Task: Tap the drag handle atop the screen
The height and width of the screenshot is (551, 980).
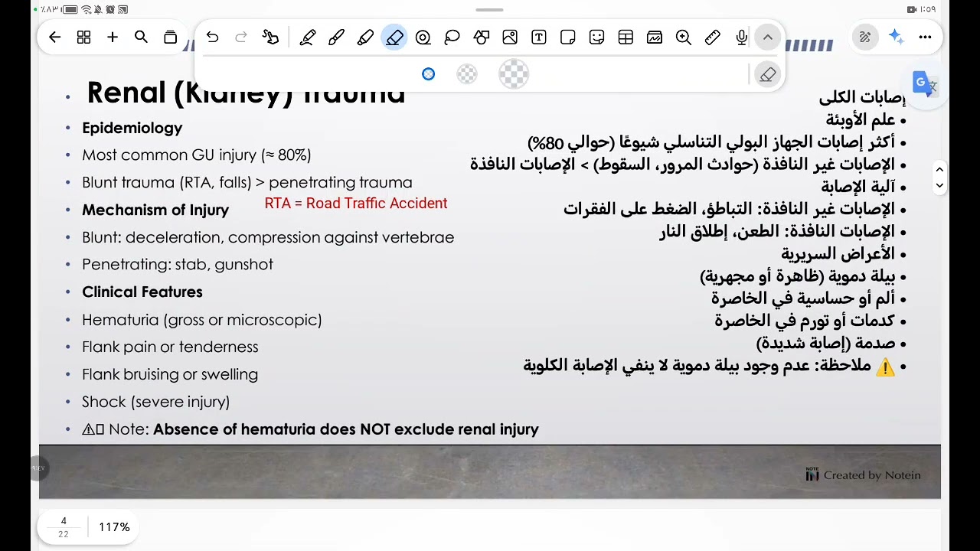Action: pyautogui.click(x=489, y=10)
